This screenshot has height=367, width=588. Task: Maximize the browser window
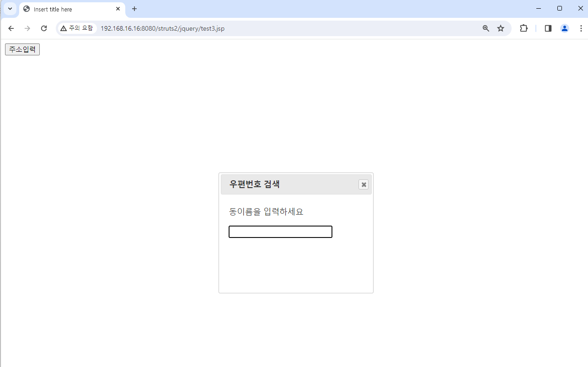pos(560,8)
